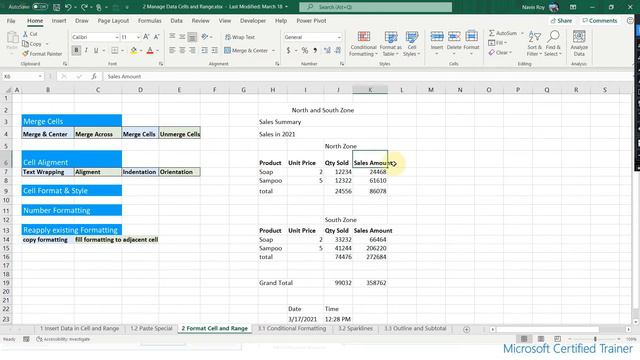The image size is (640, 360).
Task: Click the Merge & Center button
Action: [246, 51]
